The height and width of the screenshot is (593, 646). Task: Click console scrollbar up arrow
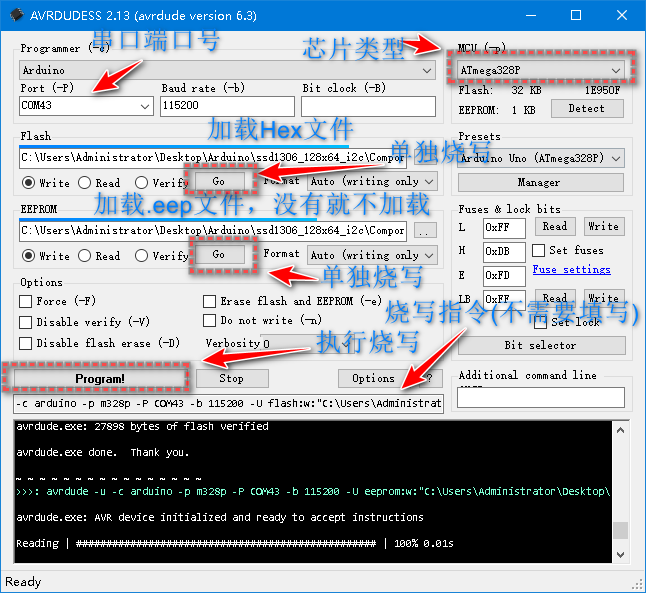620,430
